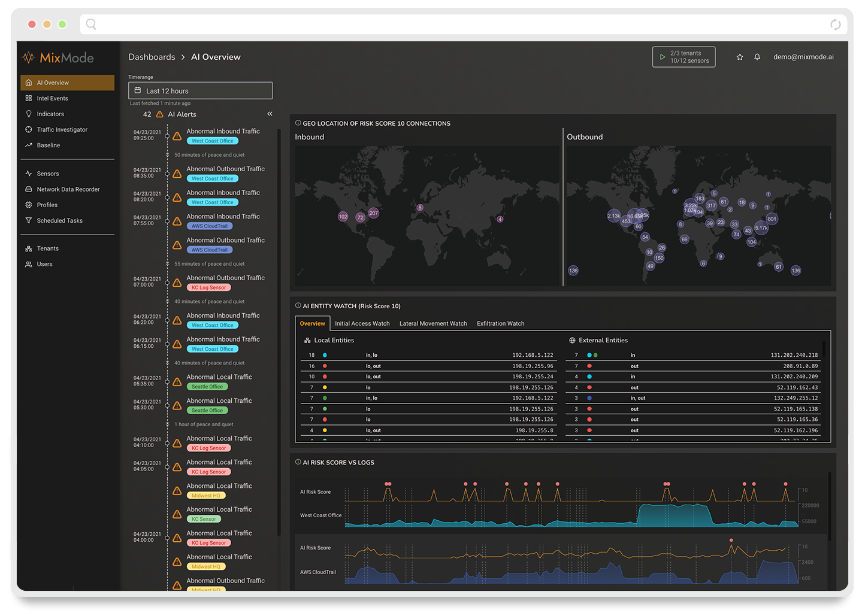859x616 pixels.
Task: Expand 1 hour of peace and quiet
Action: (204, 424)
